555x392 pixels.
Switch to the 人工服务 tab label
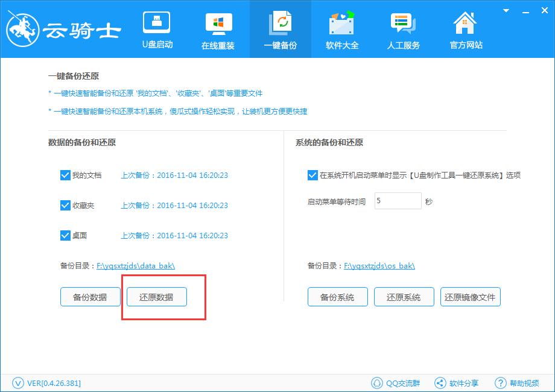(x=403, y=45)
